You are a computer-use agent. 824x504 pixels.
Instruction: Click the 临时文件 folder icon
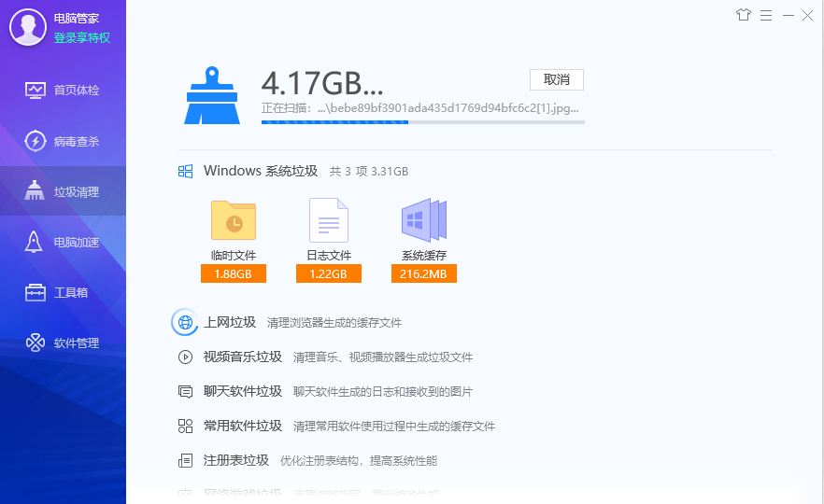(234, 220)
